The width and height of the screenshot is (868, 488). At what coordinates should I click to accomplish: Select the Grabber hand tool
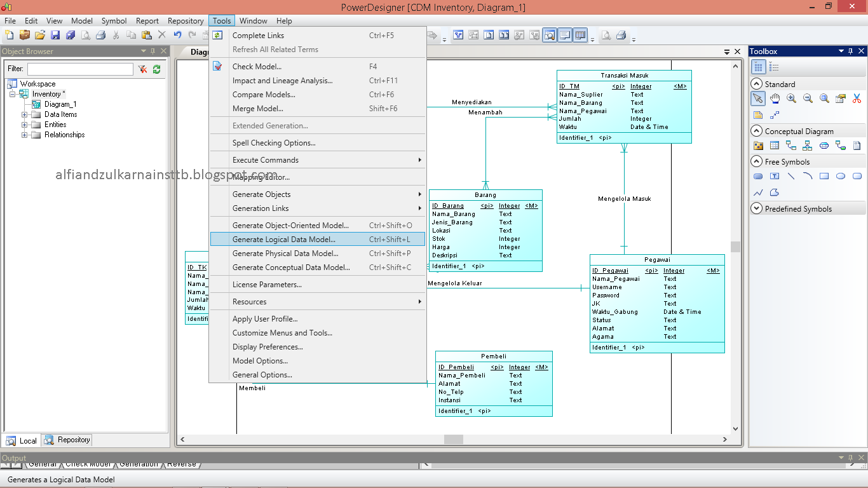point(775,98)
